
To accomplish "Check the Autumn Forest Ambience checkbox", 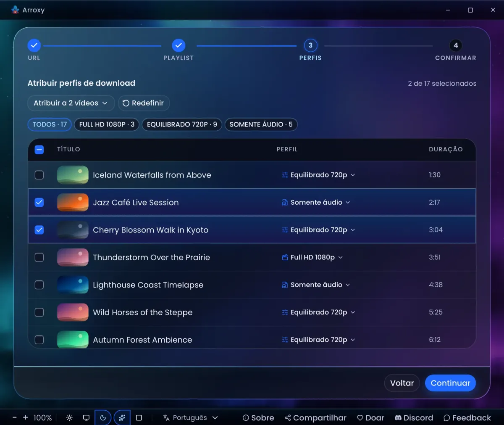I will pyautogui.click(x=39, y=340).
